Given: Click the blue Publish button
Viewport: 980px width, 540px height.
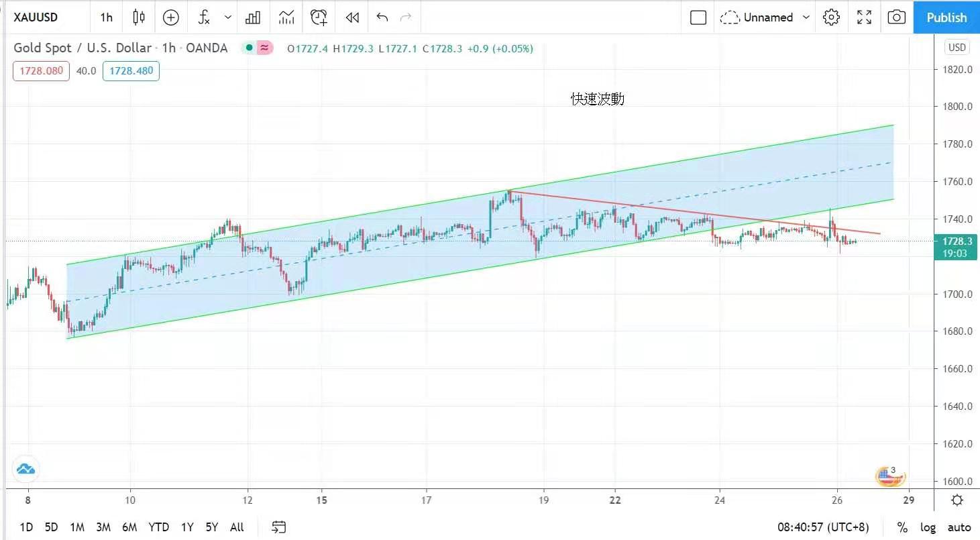Looking at the screenshot, I should 946,17.
